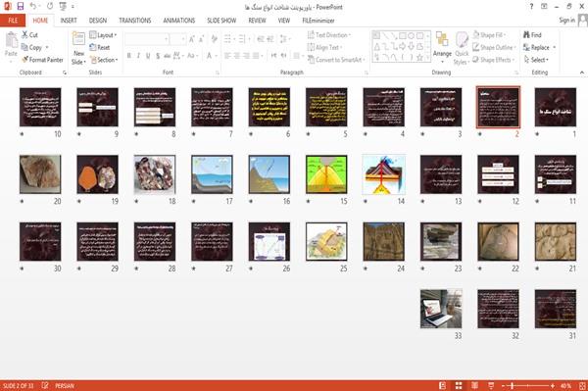Open Shape Fill dropdown
Screen dimensions: 588x391
coord(489,35)
